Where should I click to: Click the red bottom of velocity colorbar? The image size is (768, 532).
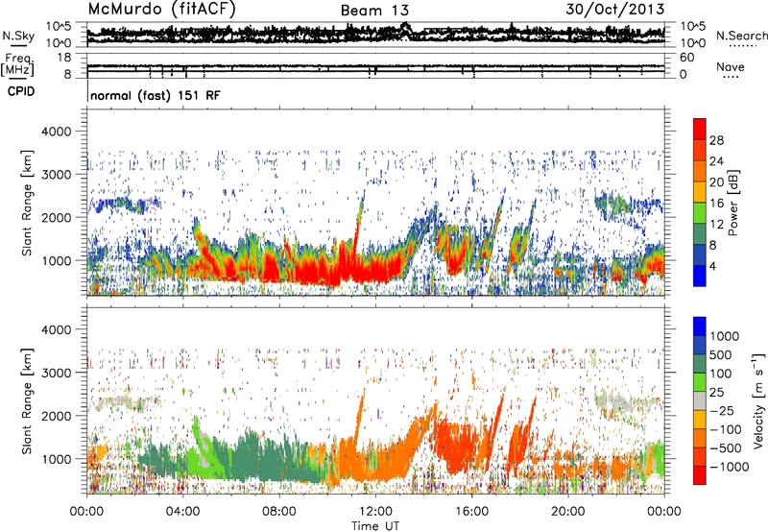pyautogui.click(x=700, y=475)
